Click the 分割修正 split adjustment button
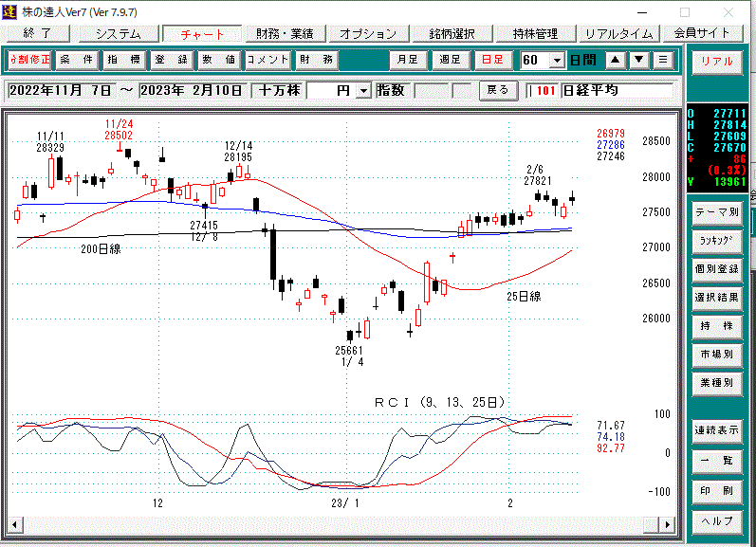The height and width of the screenshot is (547, 756). (28, 60)
